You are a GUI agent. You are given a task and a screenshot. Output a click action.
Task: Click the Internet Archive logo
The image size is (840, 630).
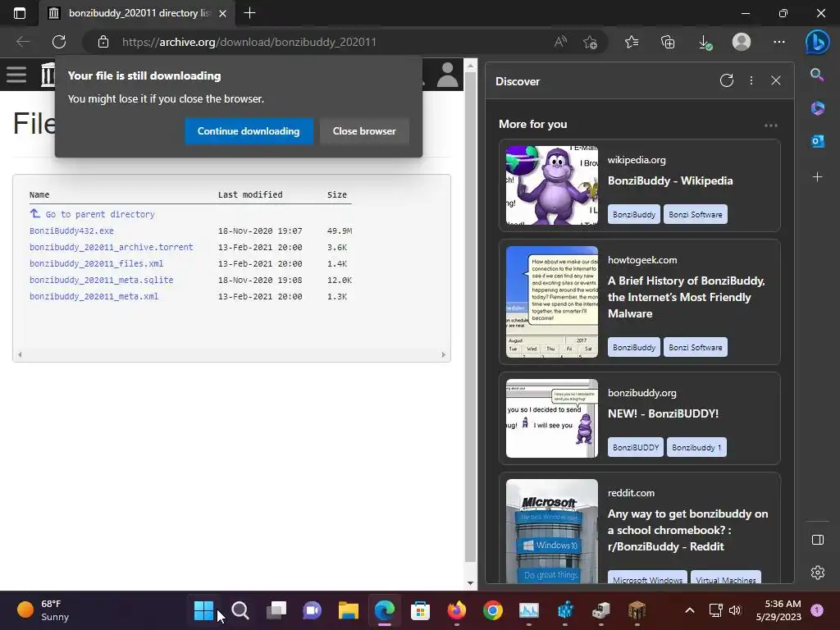tap(48, 75)
